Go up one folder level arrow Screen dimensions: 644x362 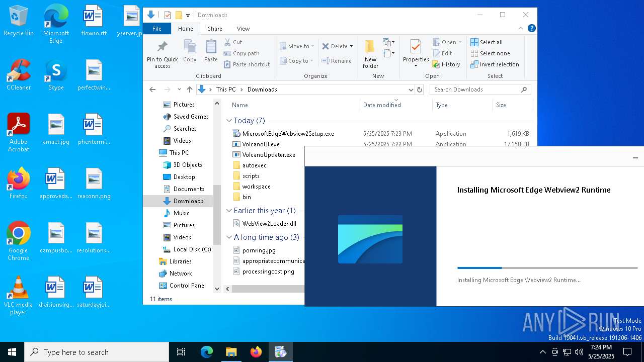[x=190, y=89]
